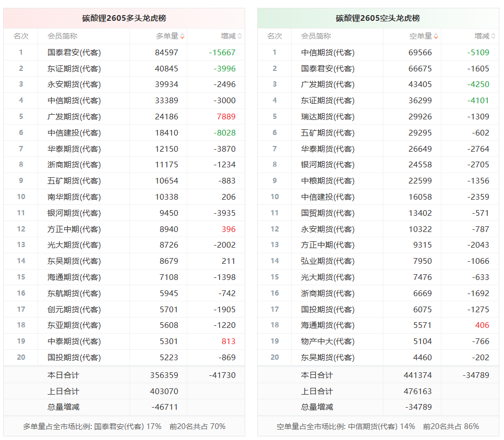The image size is (504, 440).
Task: Click rank 20 in short table
Action: [275, 357]
